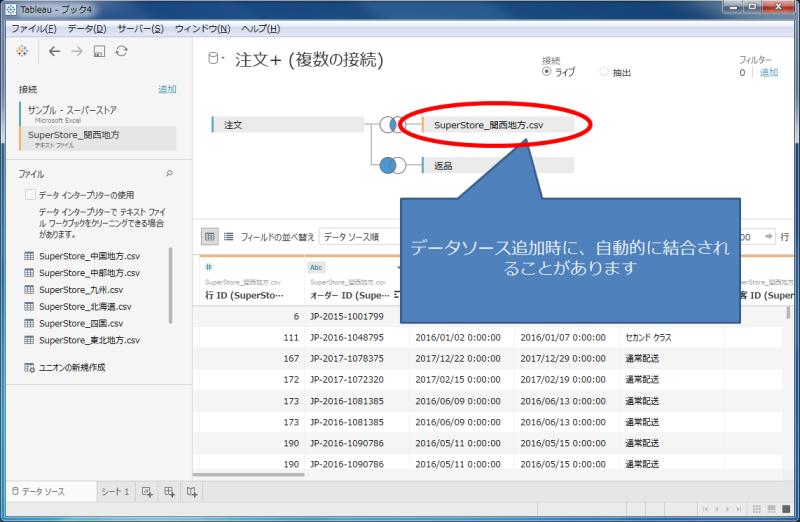Click file SuperStore_北海道.csv
Image resolution: width=800 pixels, height=522 pixels.
tap(85, 307)
